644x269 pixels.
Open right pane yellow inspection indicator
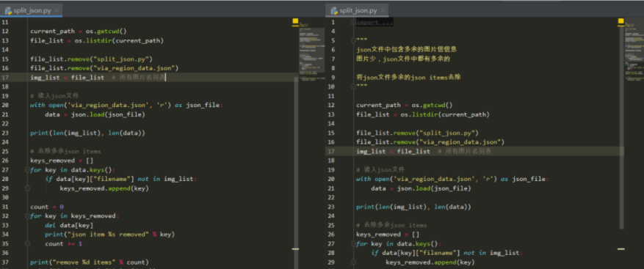[621, 21]
